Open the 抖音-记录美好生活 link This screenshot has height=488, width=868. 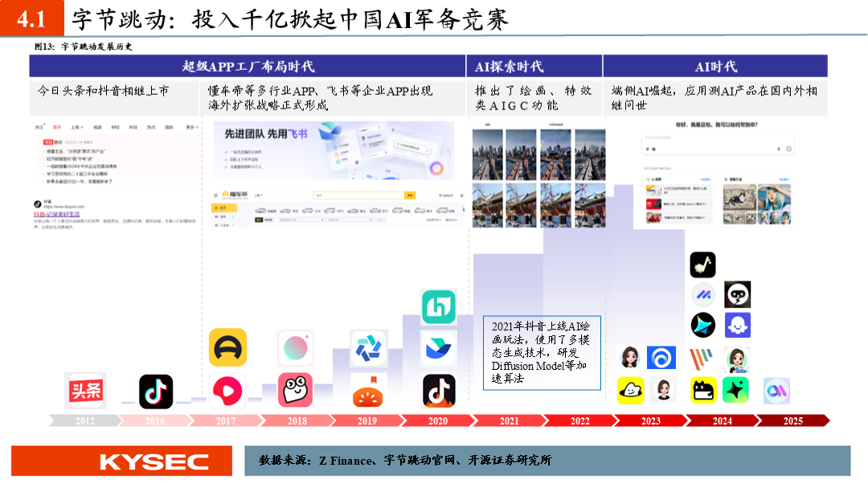tap(57, 215)
